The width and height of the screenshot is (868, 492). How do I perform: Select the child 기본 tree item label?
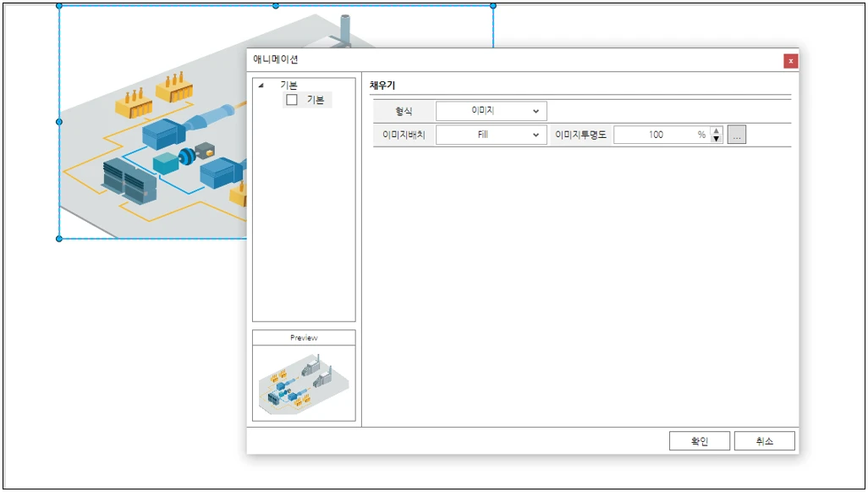316,100
